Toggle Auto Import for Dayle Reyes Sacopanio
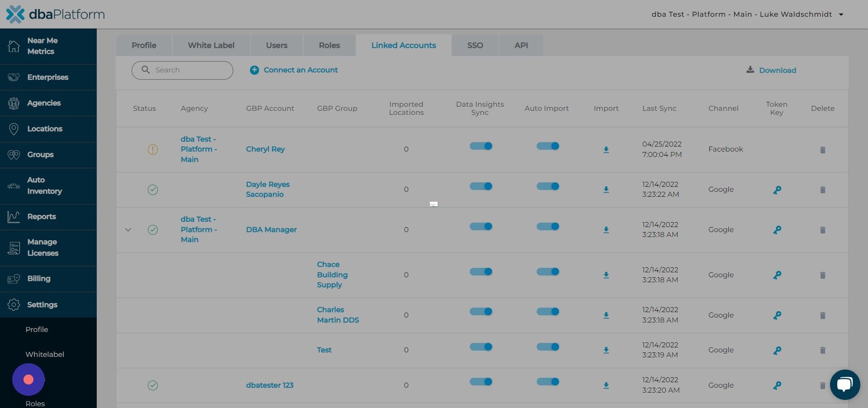 pyautogui.click(x=548, y=186)
